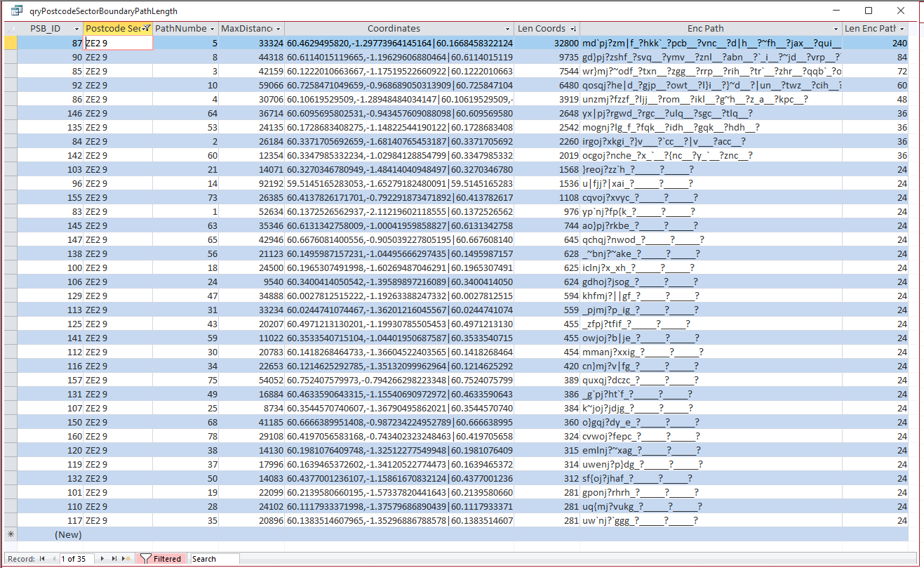Click Coordinates cell starting 59.5145165283053
The image size is (924, 568).
point(399,183)
